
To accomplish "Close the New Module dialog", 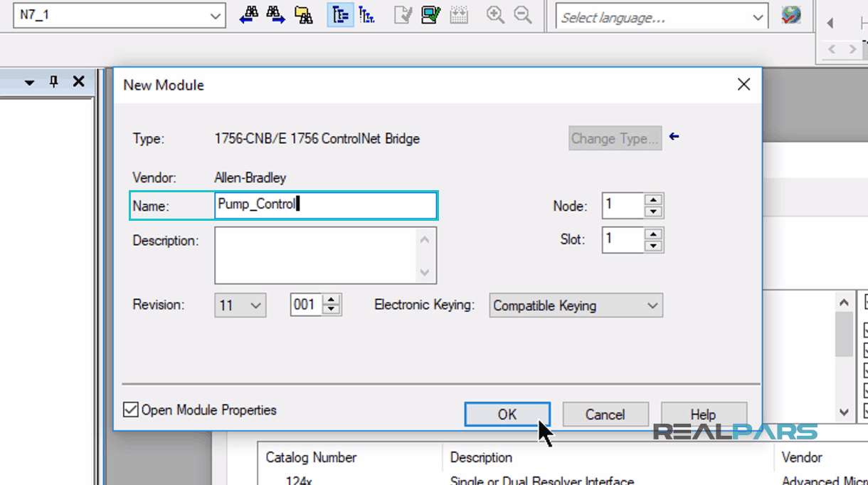I will click(743, 85).
